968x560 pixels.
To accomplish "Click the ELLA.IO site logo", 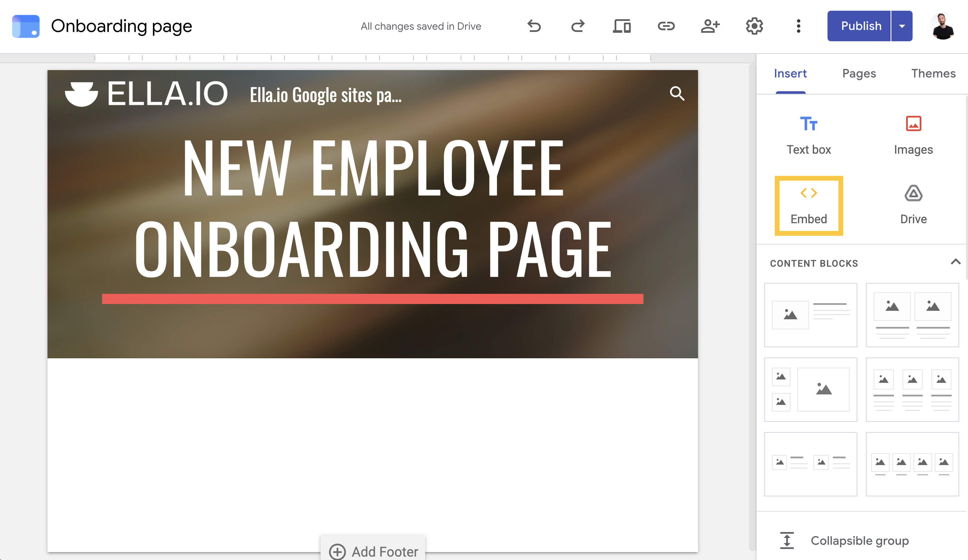I will [x=146, y=93].
